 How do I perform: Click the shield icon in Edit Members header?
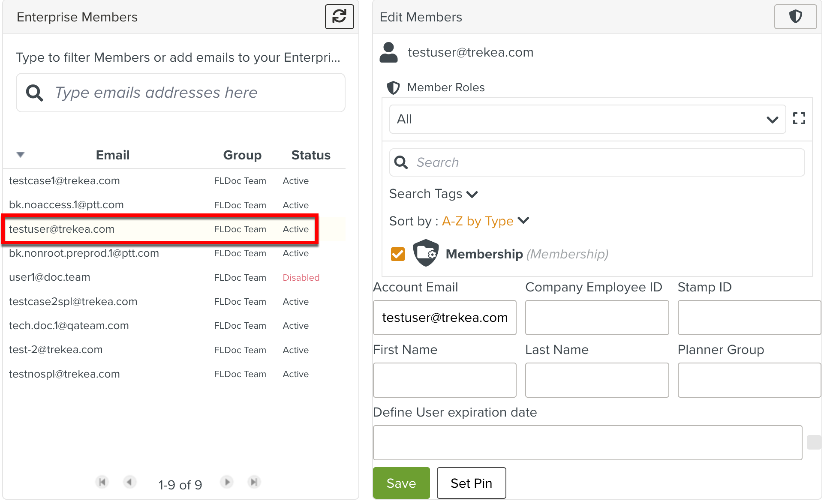point(795,17)
